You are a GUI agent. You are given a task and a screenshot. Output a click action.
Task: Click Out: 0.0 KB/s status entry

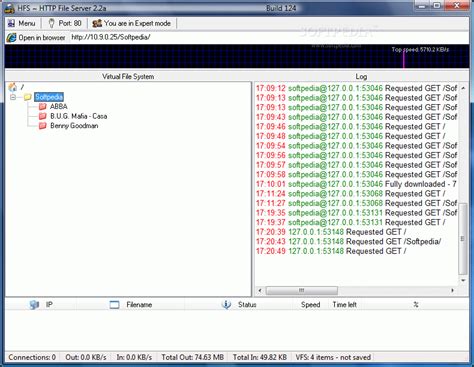click(x=86, y=357)
